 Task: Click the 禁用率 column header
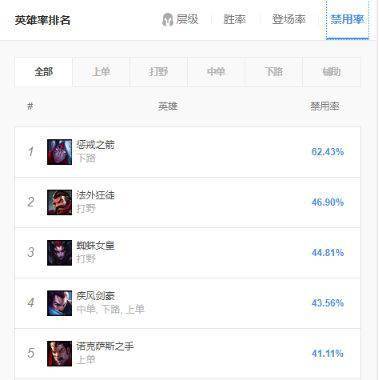point(325,106)
